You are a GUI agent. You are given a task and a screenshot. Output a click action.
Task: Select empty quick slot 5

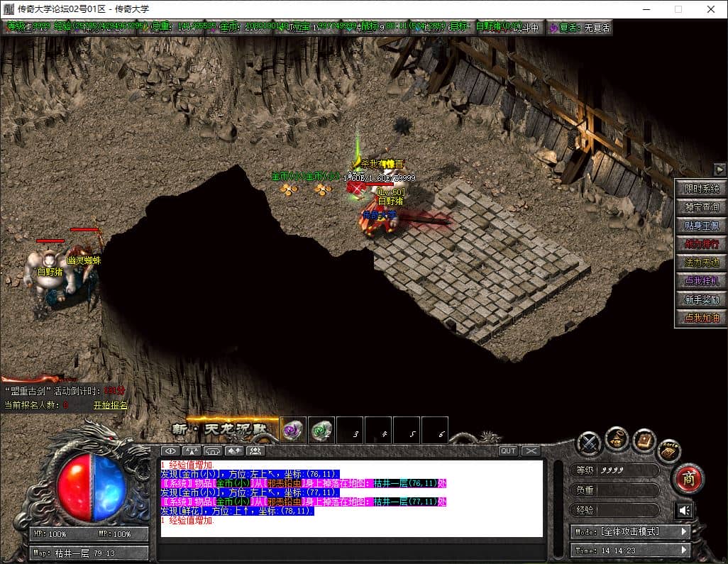[407, 431]
